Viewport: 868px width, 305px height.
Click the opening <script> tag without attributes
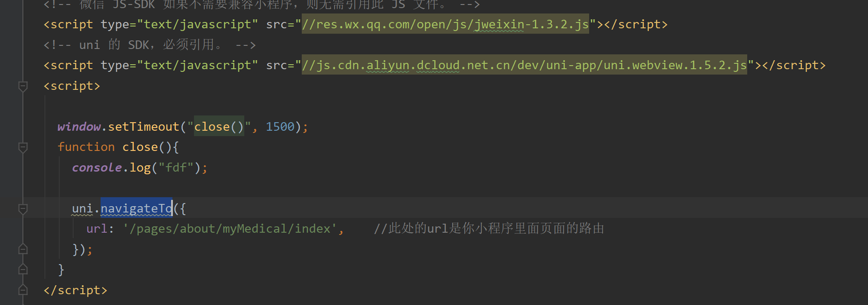72,86
